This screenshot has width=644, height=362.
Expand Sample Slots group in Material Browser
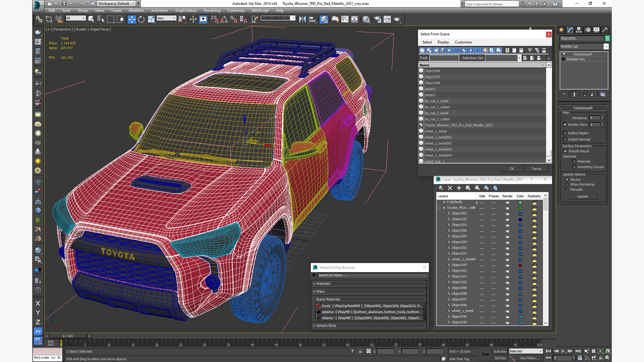(x=314, y=326)
